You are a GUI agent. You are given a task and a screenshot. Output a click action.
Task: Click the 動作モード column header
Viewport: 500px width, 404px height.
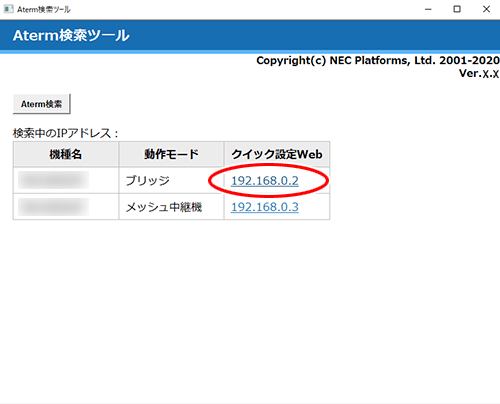(x=171, y=154)
